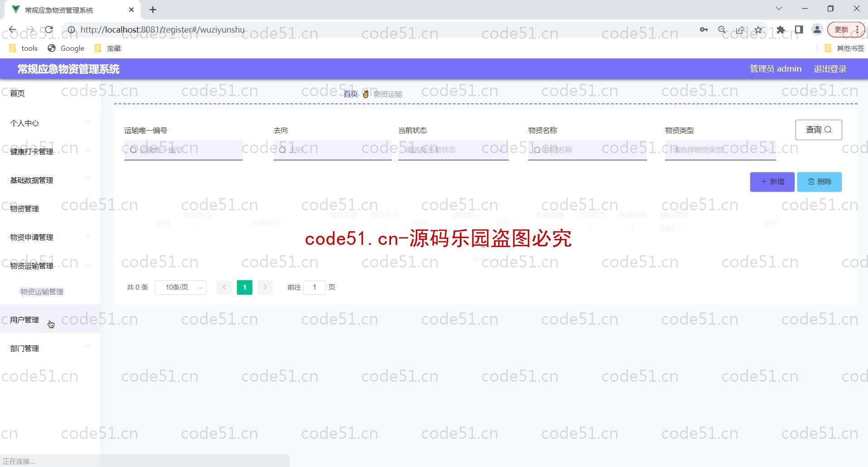Click the browser 更新 button
The width and height of the screenshot is (868, 467).
(846, 30)
